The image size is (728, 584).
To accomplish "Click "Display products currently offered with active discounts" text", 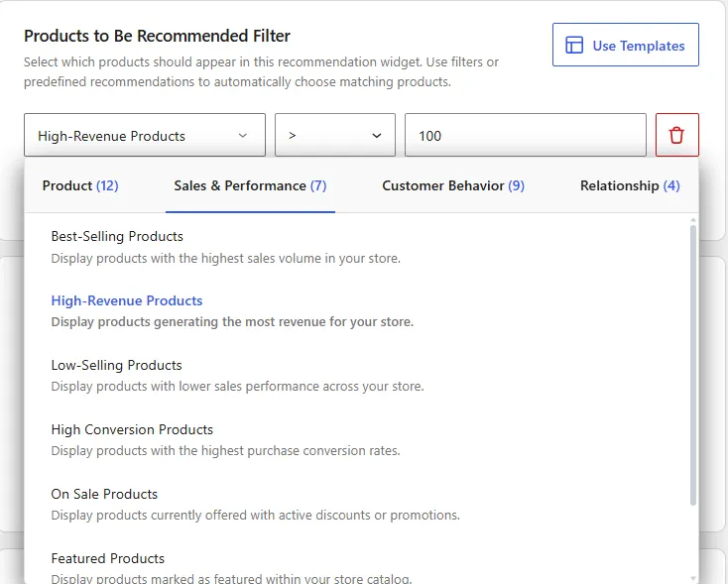I will click(255, 516).
